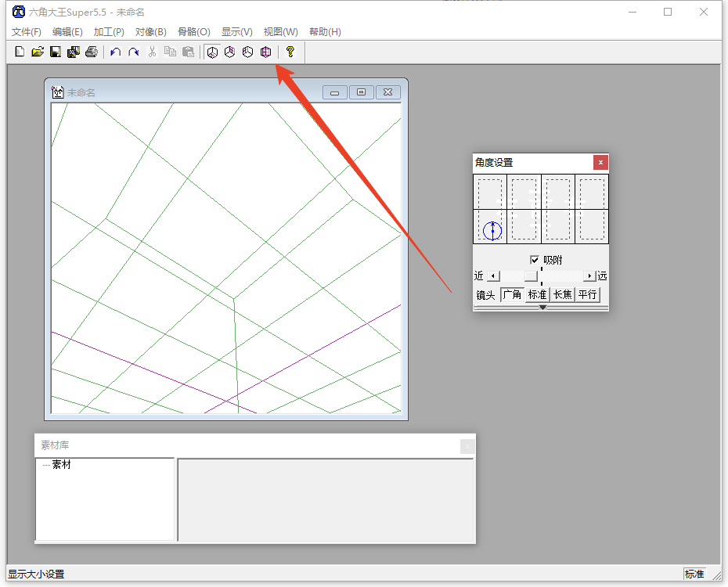Click the Redo arrow icon

tap(133, 52)
